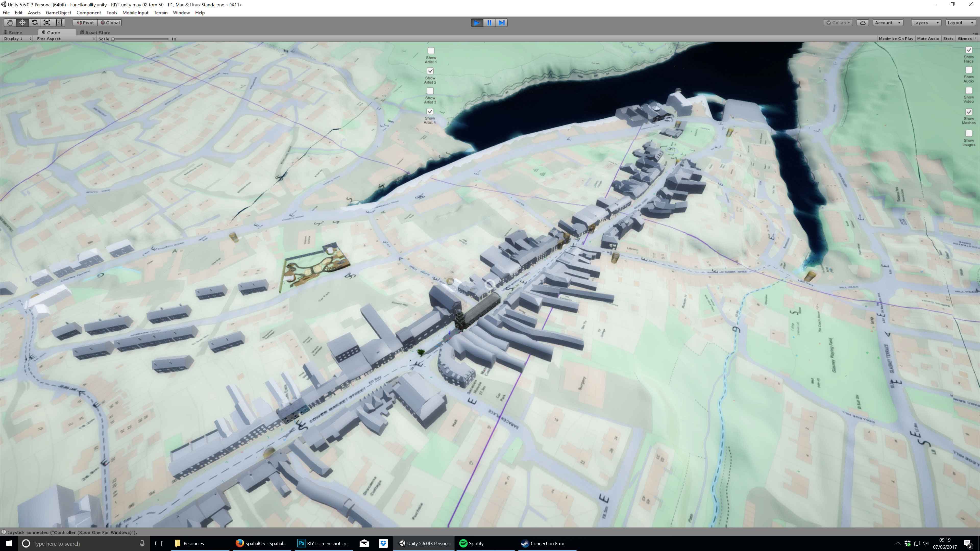Switch to the Scene tab
This screenshot has width=980, height=551.
(15, 32)
